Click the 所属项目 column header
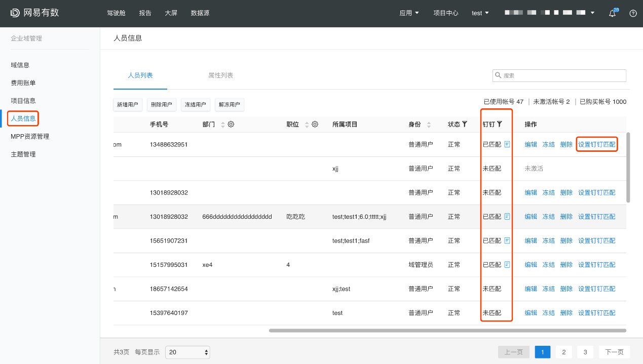 tap(345, 124)
